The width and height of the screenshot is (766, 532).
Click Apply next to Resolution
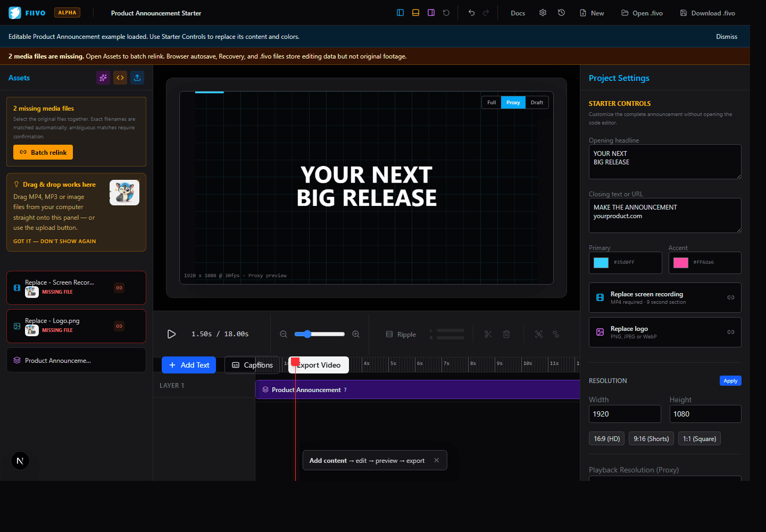(730, 381)
